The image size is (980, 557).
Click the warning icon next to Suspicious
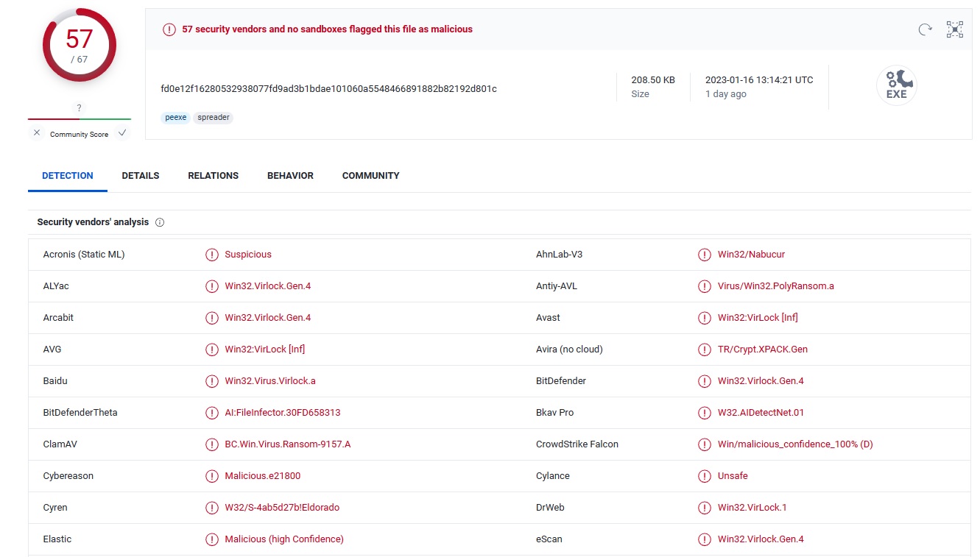[x=212, y=255]
